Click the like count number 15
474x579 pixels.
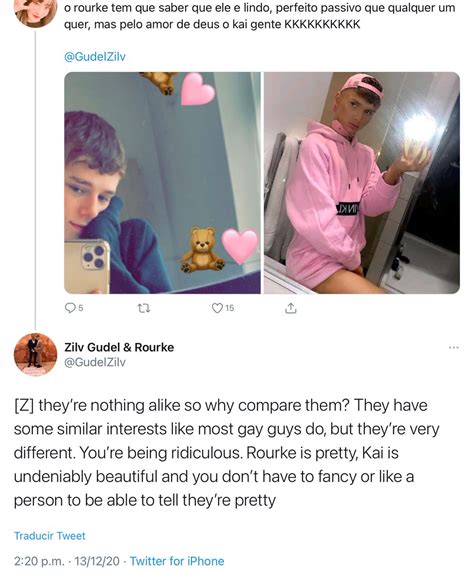point(230,308)
